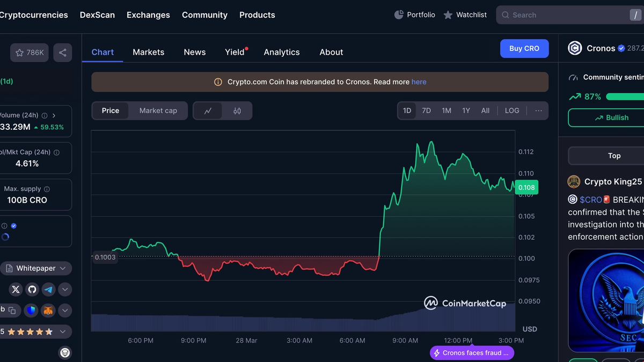The height and width of the screenshot is (362, 644).
Task: Open Watchlist star link in header
Action: pyautogui.click(x=465, y=15)
